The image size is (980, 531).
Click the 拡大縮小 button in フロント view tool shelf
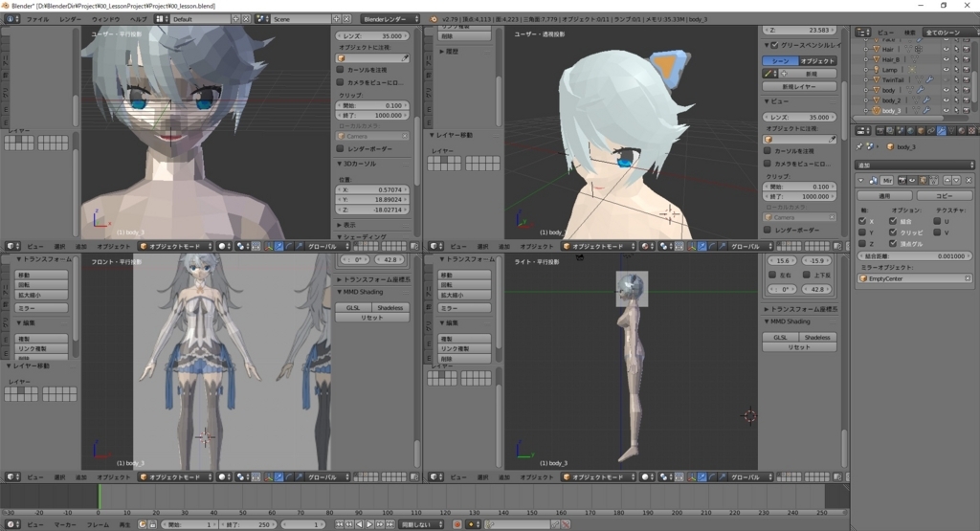tap(41, 295)
